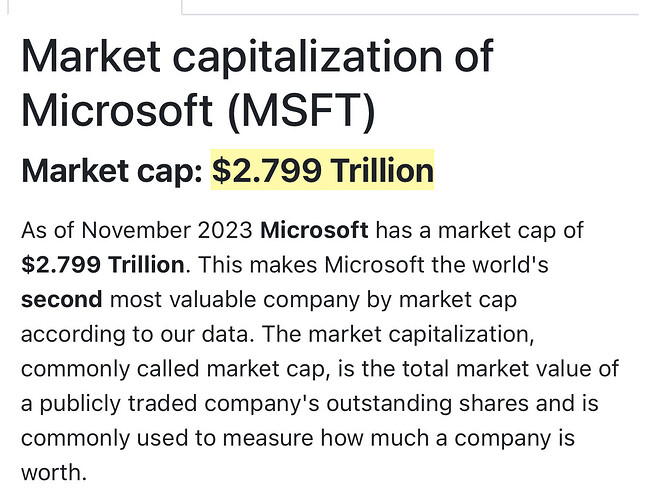Screen dimensions: 647x500
Task: Click the bold word "second"
Action: [61, 300]
